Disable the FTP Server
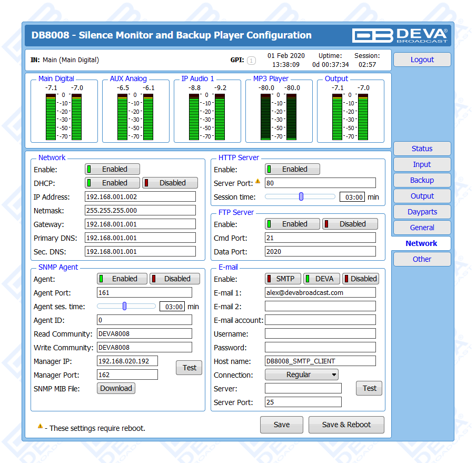This screenshot has height=463, width=476. point(350,224)
